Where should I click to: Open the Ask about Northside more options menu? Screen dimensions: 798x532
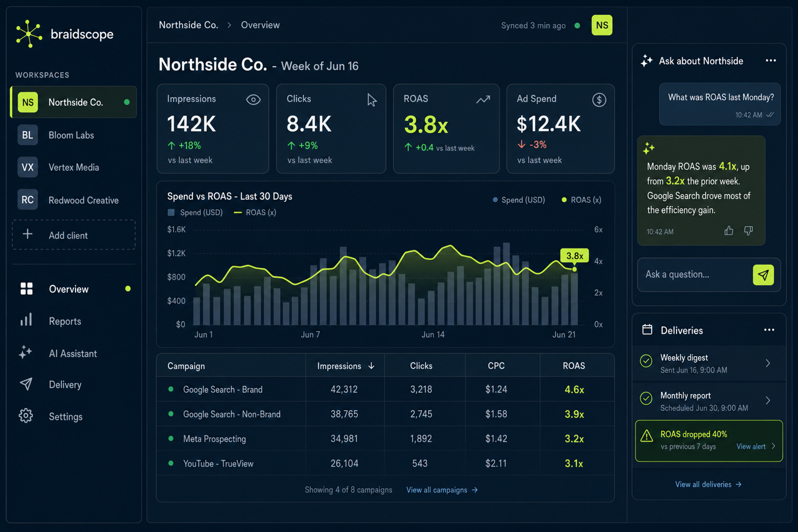click(x=771, y=61)
